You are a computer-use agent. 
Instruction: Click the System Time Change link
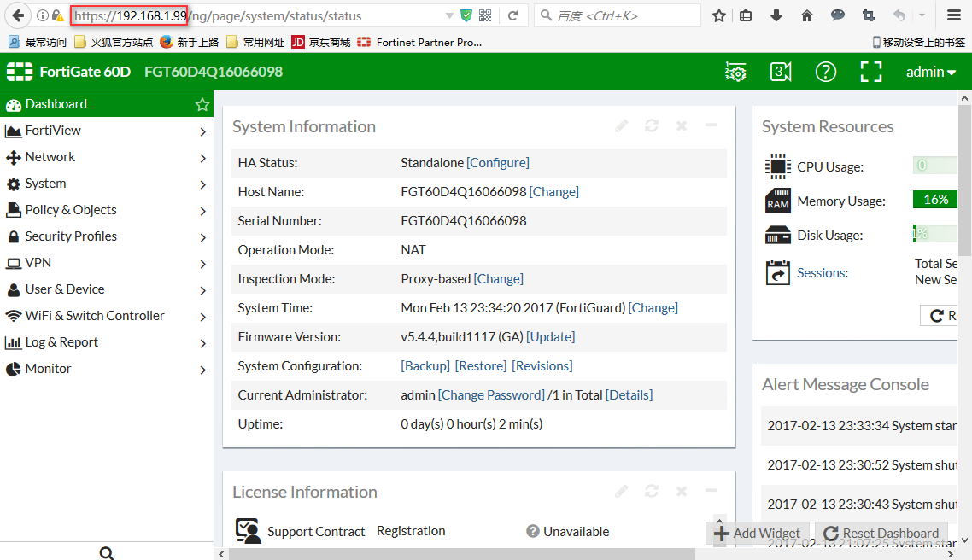click(x=653, y=308)
